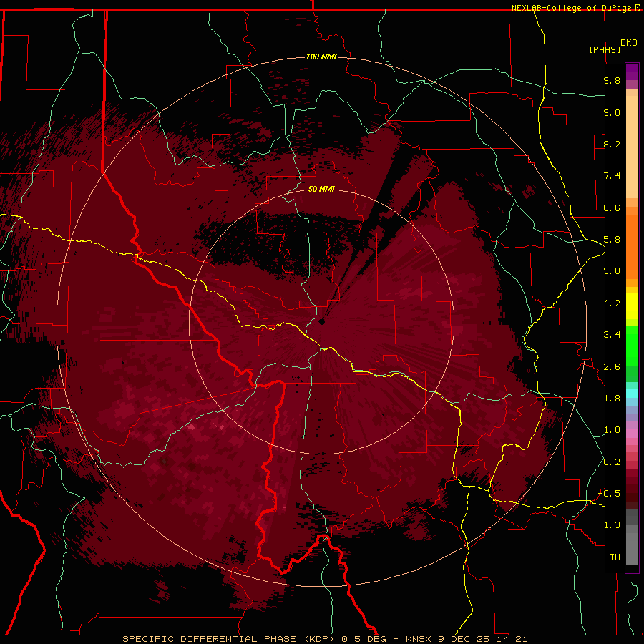
Task: Click the TH legend label
Action: coord(615,557)
